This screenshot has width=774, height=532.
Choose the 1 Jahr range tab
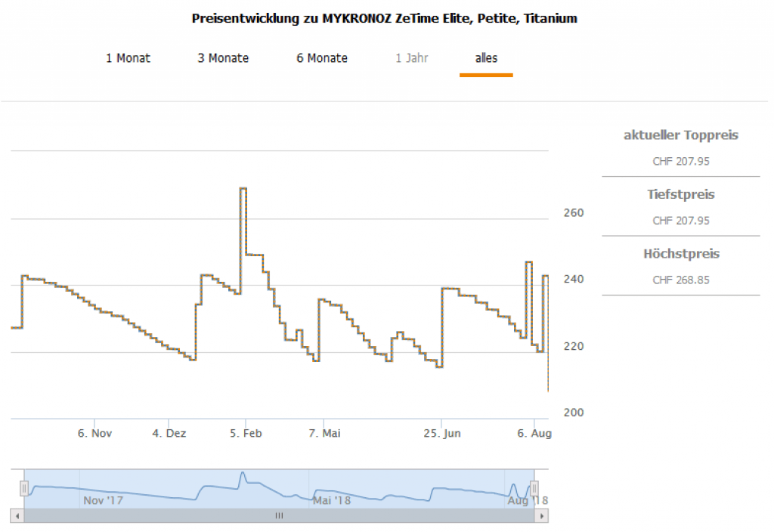[x=412, y=58]
